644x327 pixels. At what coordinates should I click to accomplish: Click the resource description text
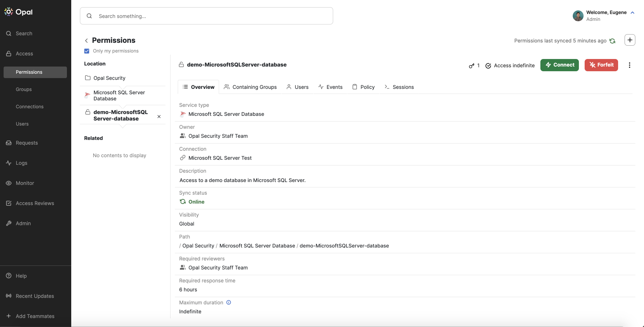click(242, 180)
